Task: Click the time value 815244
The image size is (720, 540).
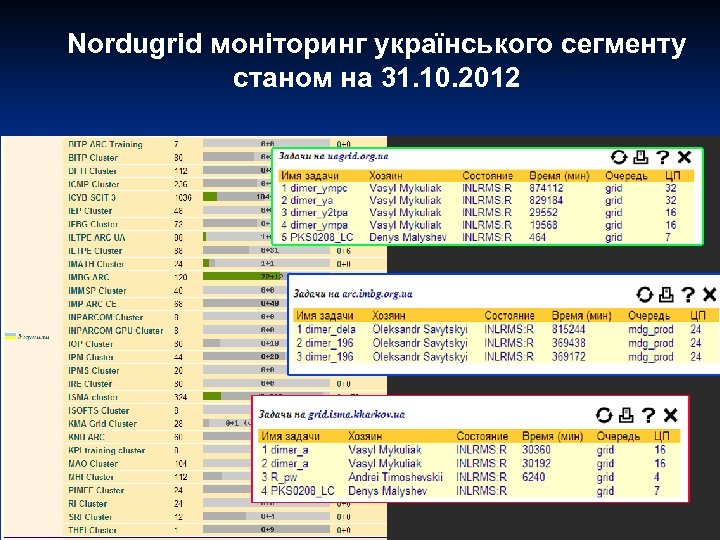Action: (x=568, y=329)
